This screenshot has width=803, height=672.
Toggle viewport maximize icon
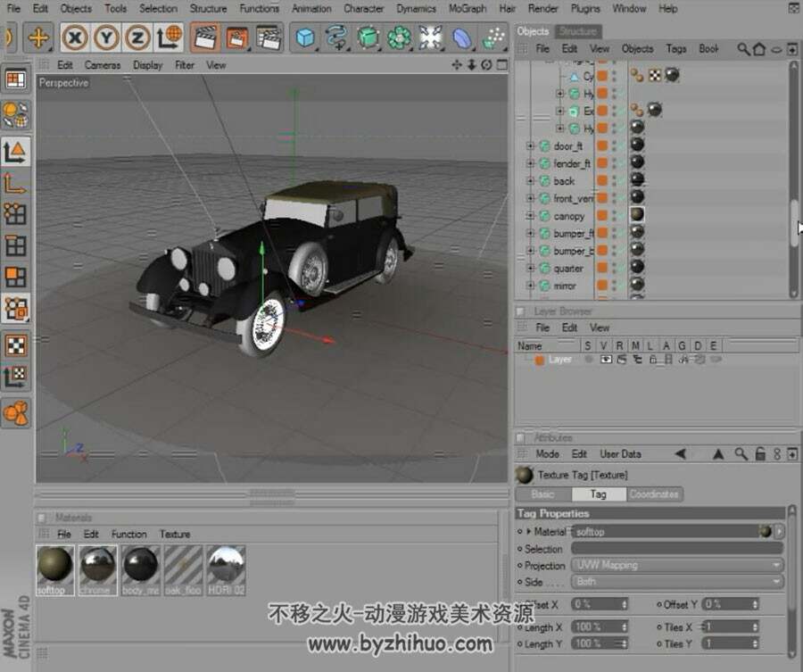pos(502,64)
